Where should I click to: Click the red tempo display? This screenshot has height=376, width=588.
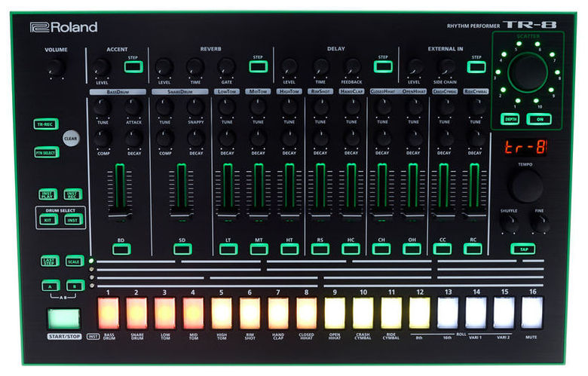coord(525,148)
